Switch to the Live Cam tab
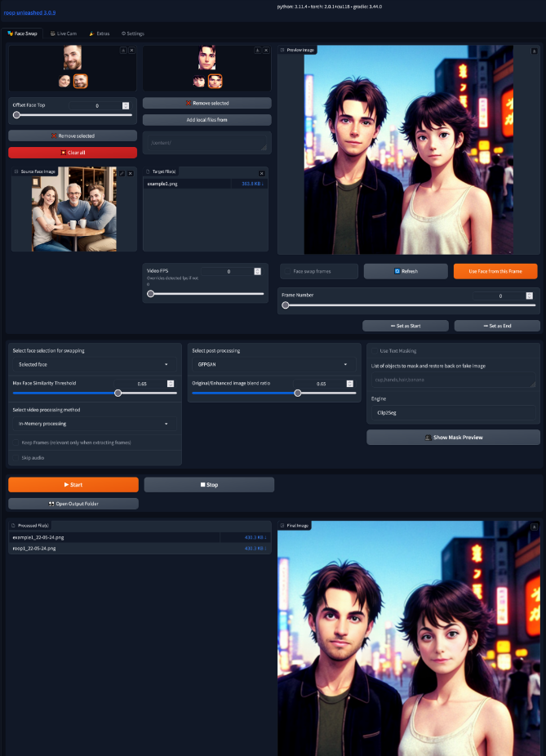 pyautogui.click(x=64, y=33)
